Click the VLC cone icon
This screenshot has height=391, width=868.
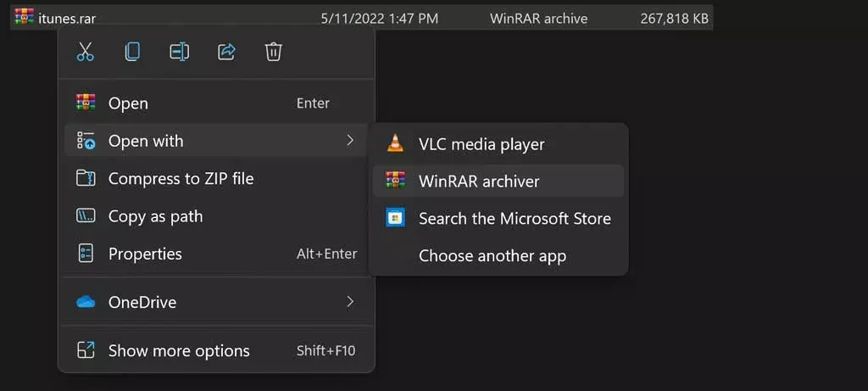[x=395, y=144]
